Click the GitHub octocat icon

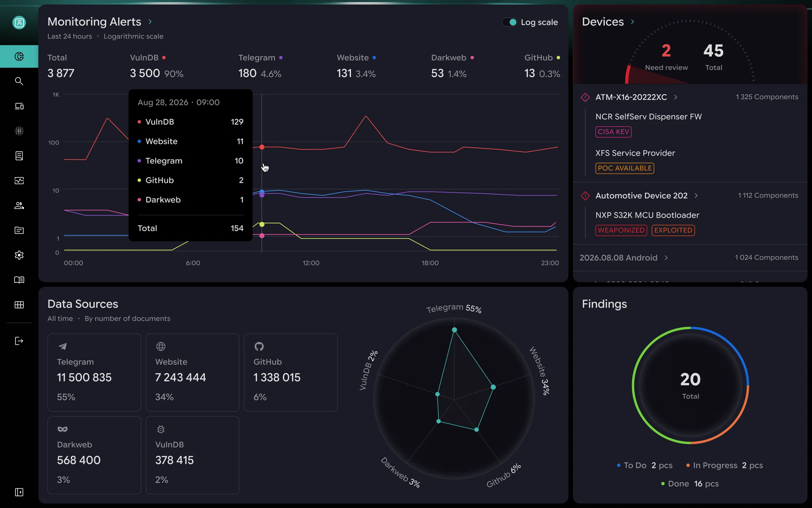(259, 346)
